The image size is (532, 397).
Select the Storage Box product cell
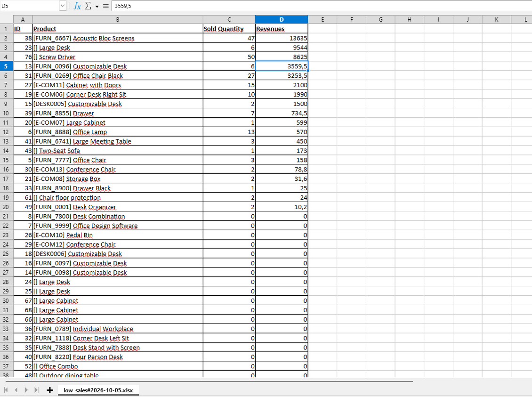click(x=118, y=179)
